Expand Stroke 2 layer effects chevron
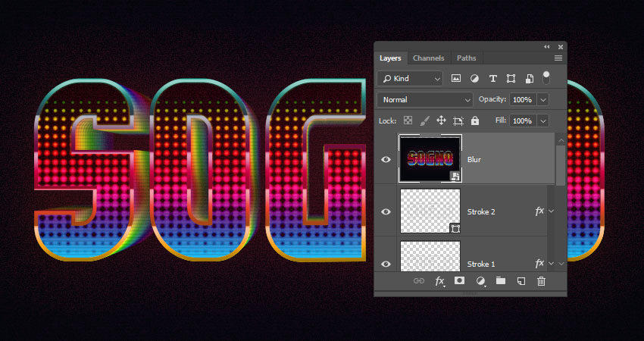Viewport: 644px width, 341px height. coord(551,211)
